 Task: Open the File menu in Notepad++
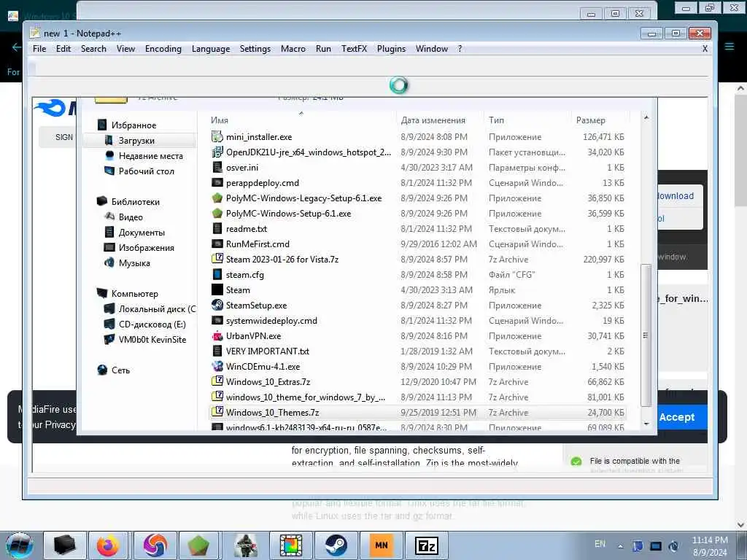tap(39, 49)
